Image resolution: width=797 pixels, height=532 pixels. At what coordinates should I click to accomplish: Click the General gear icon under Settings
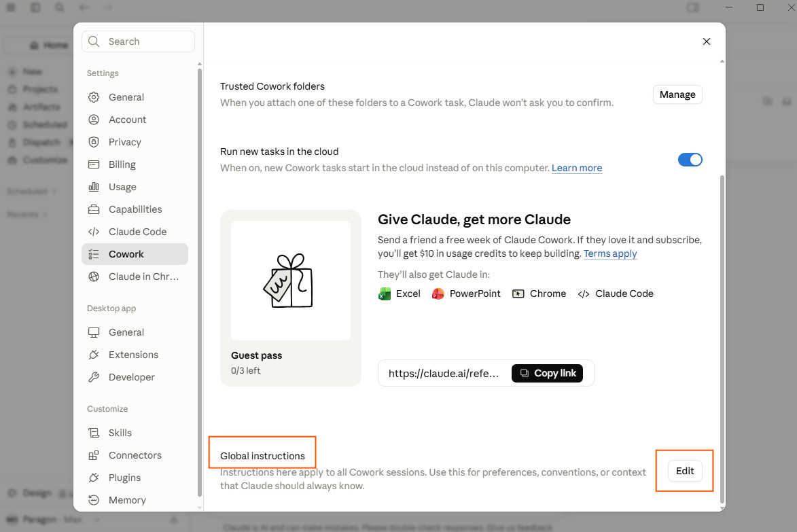point(94,97)
